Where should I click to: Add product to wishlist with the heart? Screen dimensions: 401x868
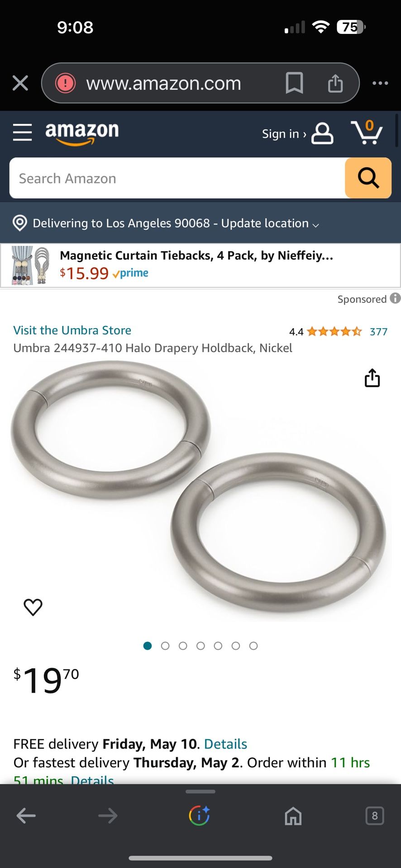[x=33, y=607]
